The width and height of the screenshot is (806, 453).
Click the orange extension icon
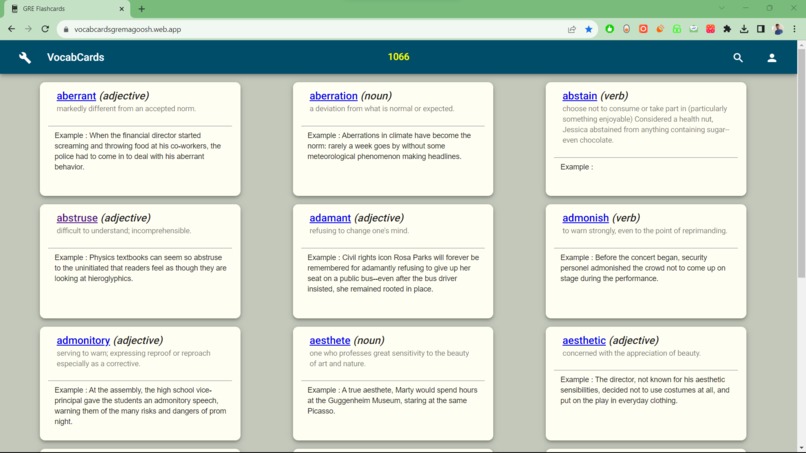click(x=660, y=29)
